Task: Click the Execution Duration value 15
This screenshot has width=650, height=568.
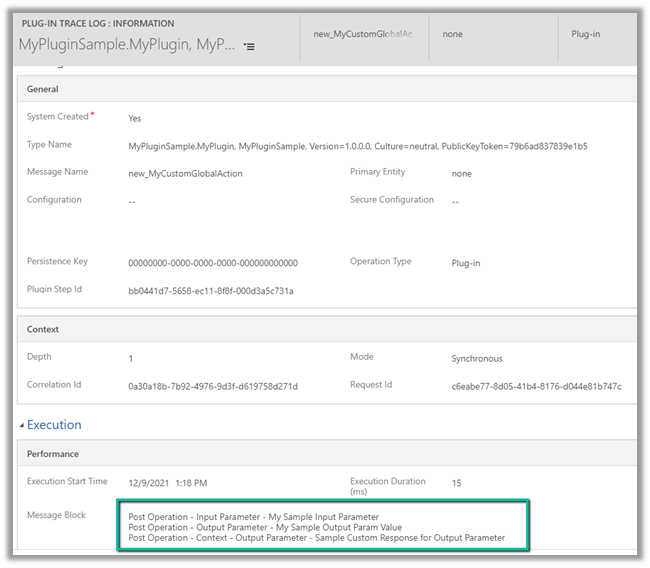Action: point(456,483)
